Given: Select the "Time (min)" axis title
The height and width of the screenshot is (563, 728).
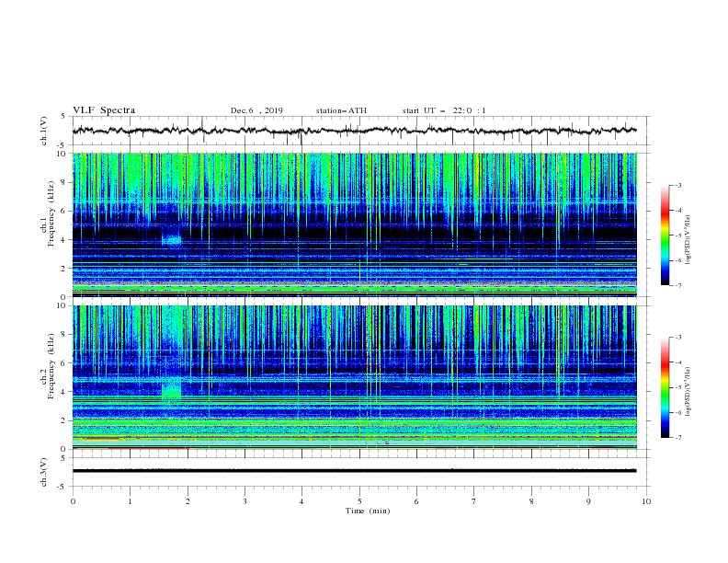Looking at the screenshot, I should tap(368, 511).
